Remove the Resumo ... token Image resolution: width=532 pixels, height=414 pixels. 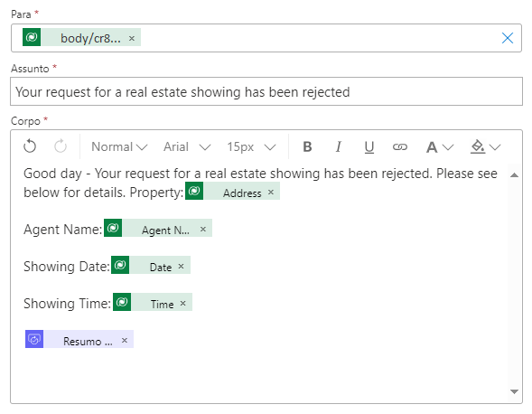(125, 340)
